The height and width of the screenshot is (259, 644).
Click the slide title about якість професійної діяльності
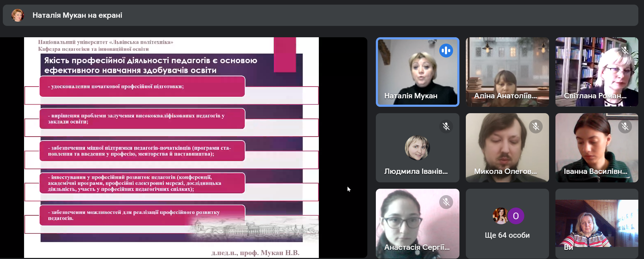pyautogui.click(x=151, y=65)
